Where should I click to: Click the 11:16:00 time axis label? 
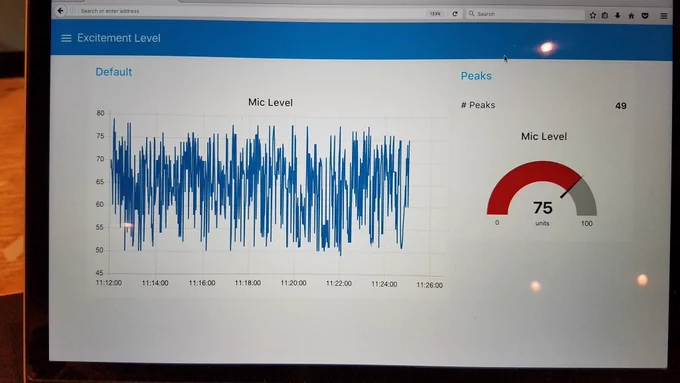pos(202,283)
